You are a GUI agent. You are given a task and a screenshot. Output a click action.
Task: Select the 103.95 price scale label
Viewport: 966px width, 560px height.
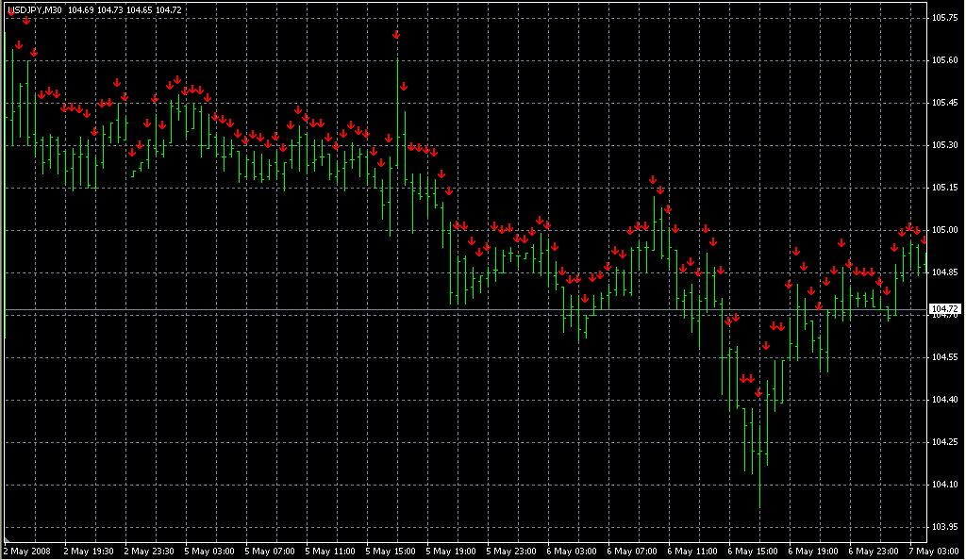pos(944,527)
